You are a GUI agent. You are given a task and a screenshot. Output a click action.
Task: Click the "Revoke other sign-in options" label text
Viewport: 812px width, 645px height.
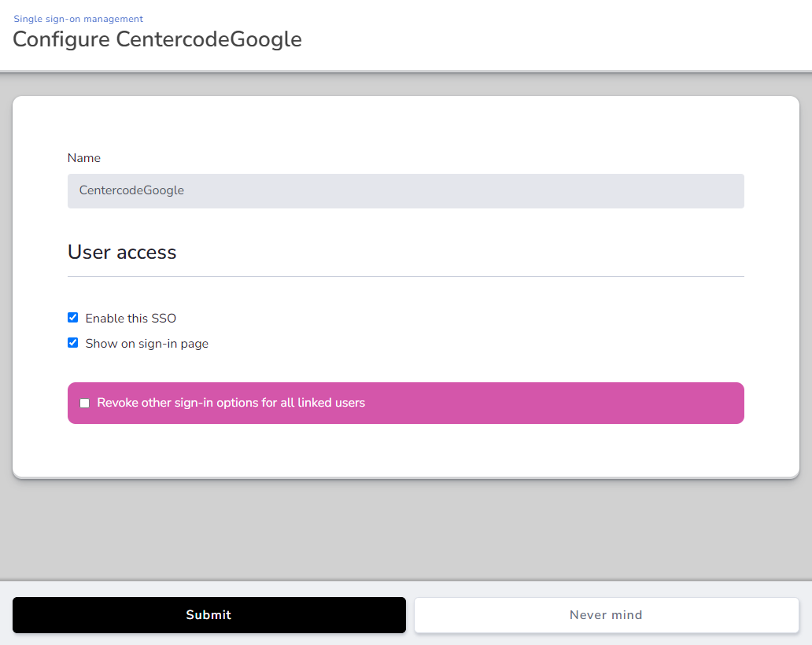click(231, 403)
